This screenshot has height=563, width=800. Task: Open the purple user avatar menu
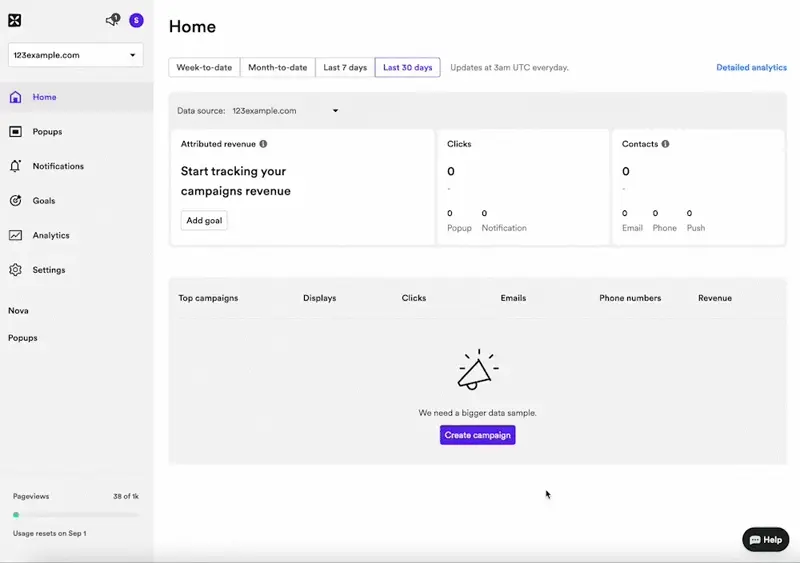click(x=136, y=20)
